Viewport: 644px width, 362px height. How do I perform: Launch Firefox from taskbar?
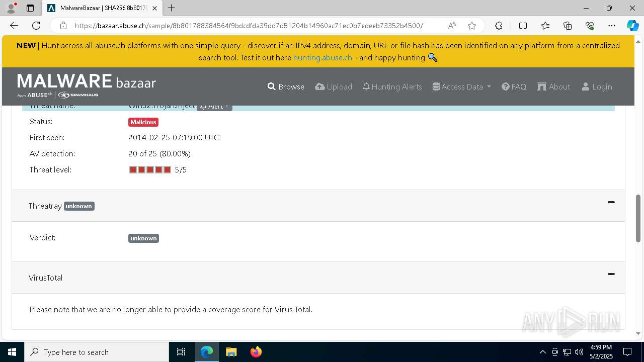pos(256,352)
